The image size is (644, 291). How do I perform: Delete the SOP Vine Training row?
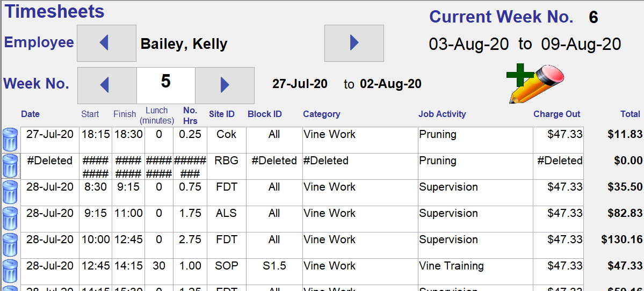tap(10, 271)
